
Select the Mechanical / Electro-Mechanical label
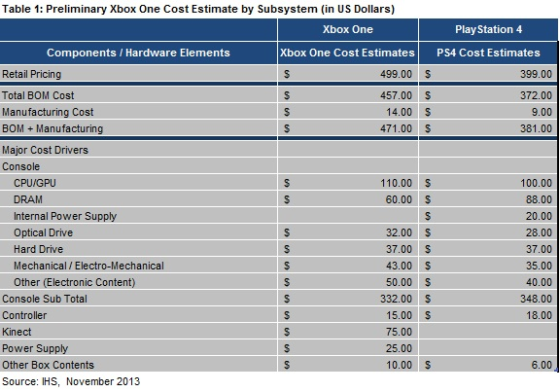(x=88, y=266)
